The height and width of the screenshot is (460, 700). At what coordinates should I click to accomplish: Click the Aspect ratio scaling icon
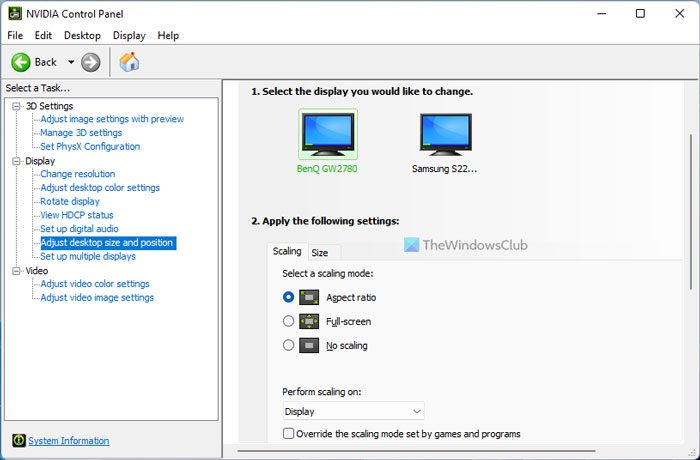(309, 297)
